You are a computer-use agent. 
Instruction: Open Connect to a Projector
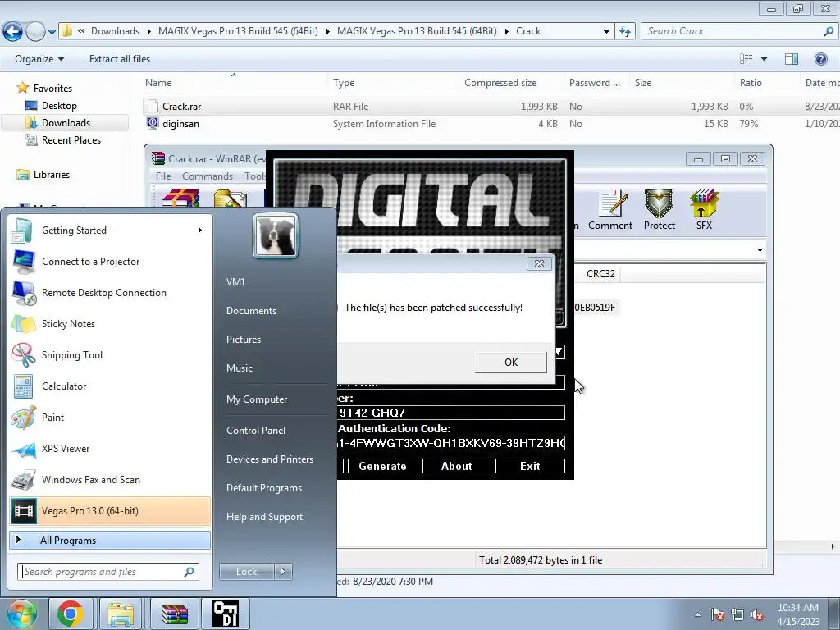click(x=110, y=262)
